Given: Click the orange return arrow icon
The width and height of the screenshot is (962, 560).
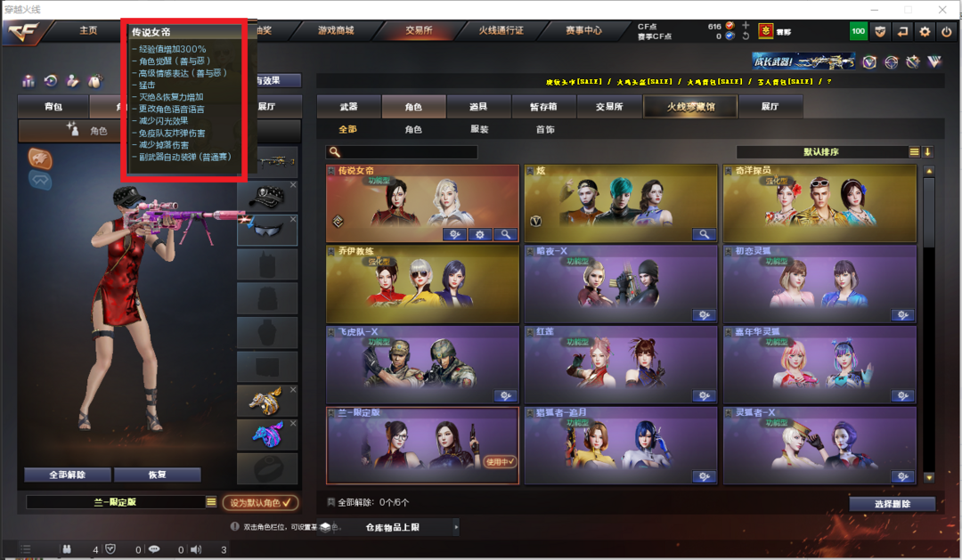Looking at the screenshot, I should click(902, 31).
